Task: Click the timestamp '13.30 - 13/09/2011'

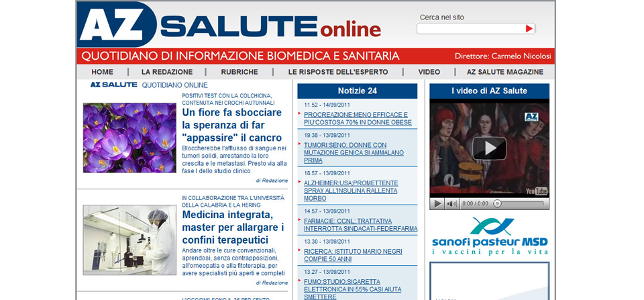Action: [x=327, y=241]
